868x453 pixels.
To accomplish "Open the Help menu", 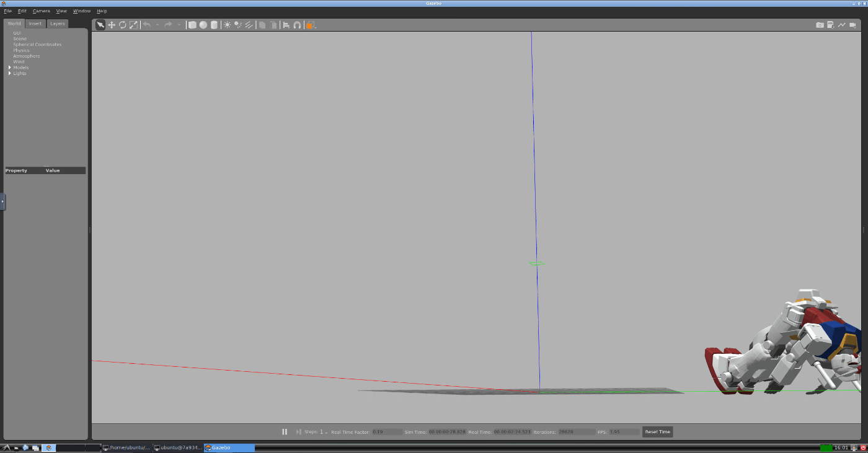I will click(x=102, y=11).
